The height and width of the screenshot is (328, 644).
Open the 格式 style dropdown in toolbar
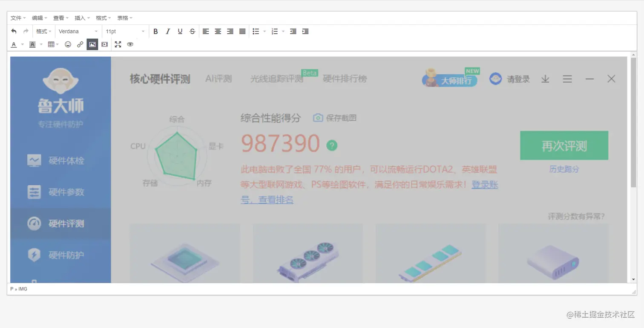pyautogui.click(x=43, y=31)
